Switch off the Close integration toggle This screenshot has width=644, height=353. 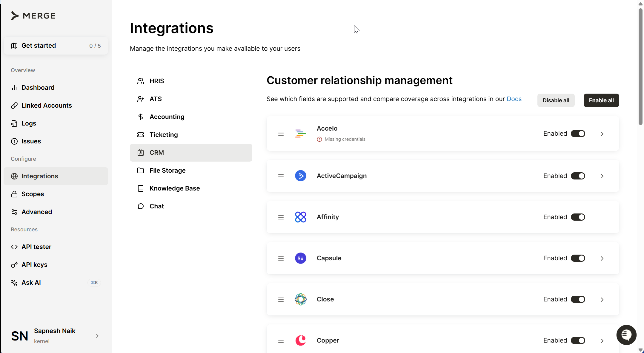click(x=578, y=299)
